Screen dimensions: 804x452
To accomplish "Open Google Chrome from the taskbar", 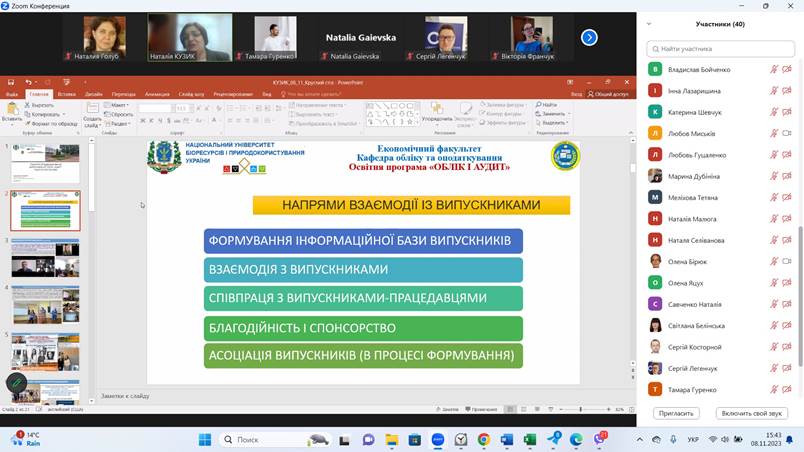I will pos(484,440).
